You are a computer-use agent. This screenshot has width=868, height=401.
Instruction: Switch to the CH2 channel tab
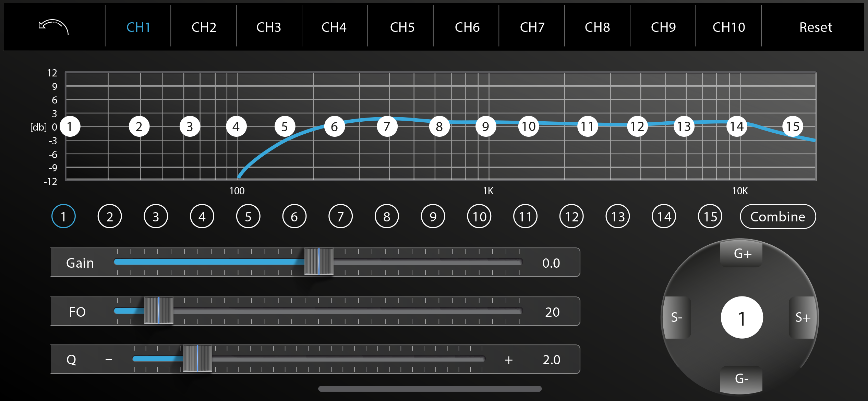point(204,27)
